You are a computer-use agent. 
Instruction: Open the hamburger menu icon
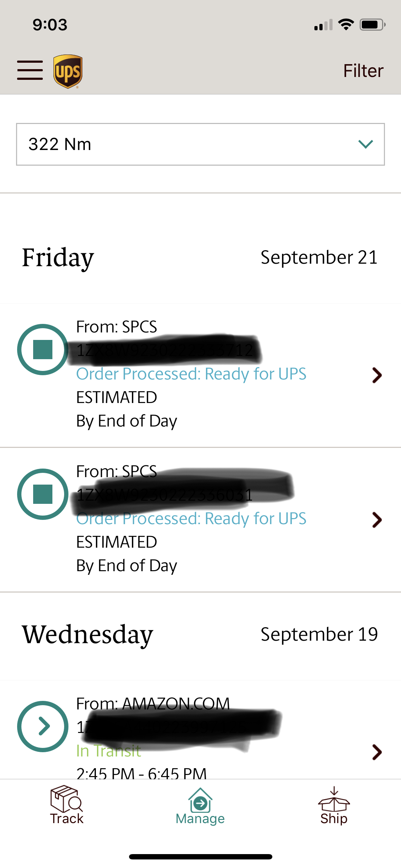point(30,70)
